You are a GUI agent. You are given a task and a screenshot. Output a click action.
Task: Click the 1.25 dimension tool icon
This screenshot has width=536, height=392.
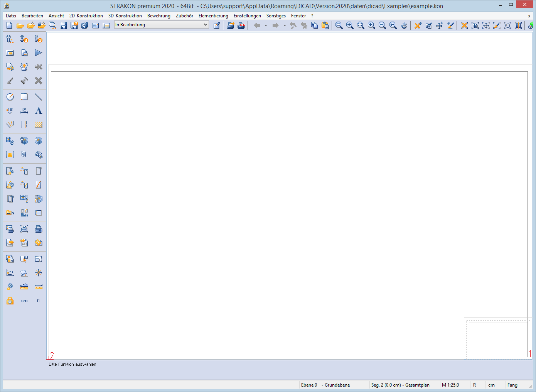tap(24, 111)
